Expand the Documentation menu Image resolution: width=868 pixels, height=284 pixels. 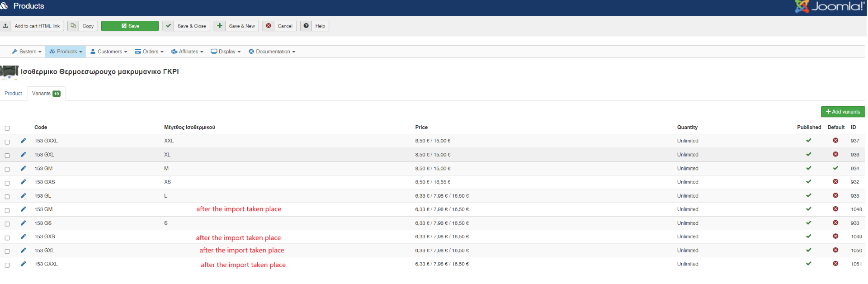click(x=272, y=52)
